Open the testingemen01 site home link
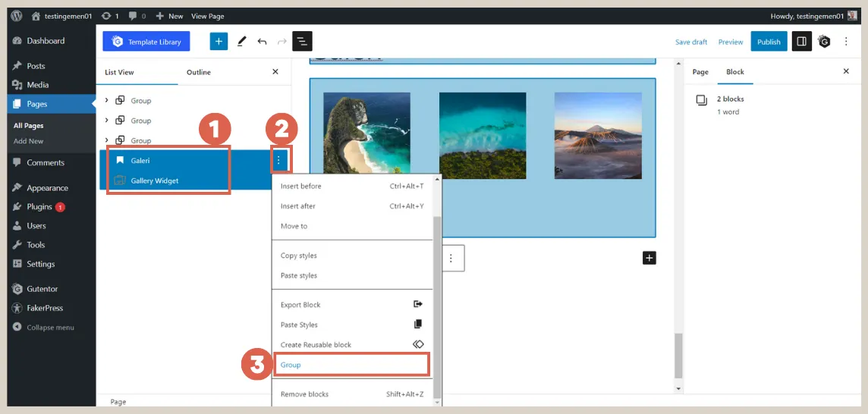The height and width of the screenshot is (414, 868). click(x=61, y=16)
